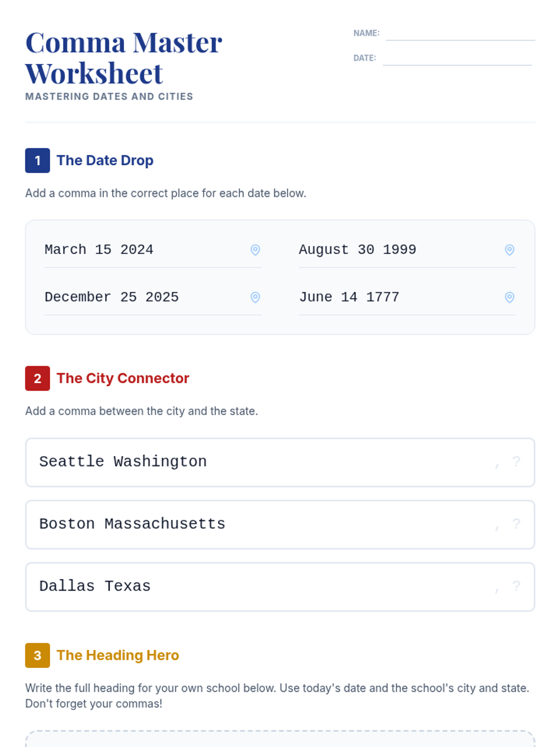Click the red section 2 badge
This screenshot has width=560, height=747.
(37, 378)
